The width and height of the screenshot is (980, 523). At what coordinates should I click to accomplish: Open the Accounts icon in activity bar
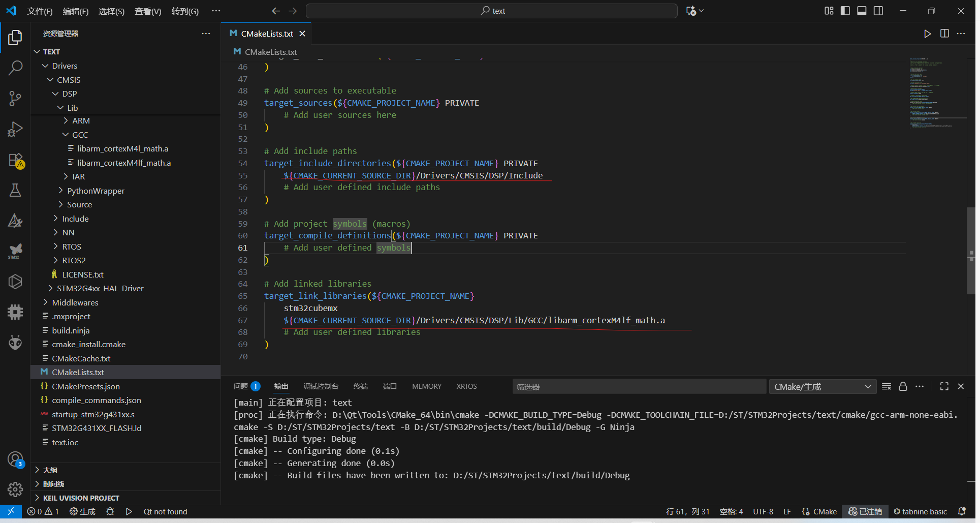[15, 459]
